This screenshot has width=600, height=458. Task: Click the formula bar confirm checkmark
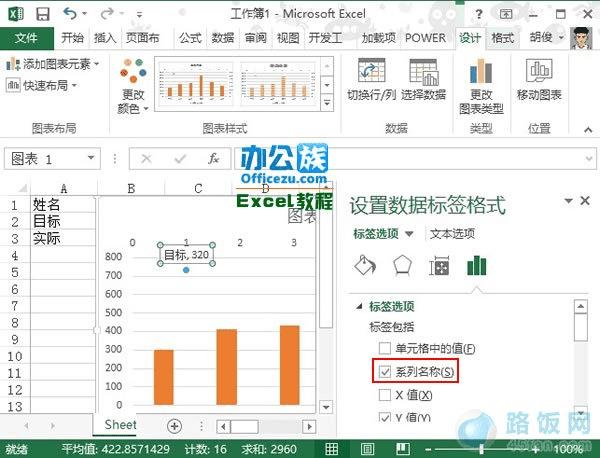(x=180, y=158)
